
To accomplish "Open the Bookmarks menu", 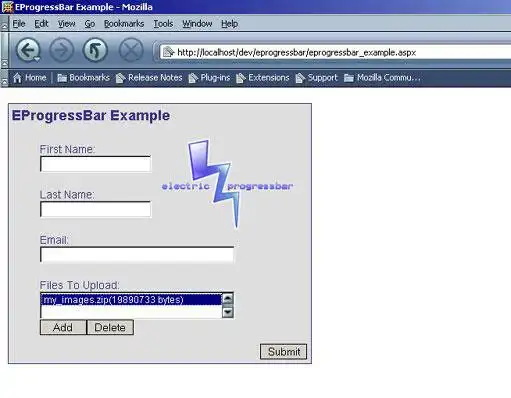I will pos(124,24).
